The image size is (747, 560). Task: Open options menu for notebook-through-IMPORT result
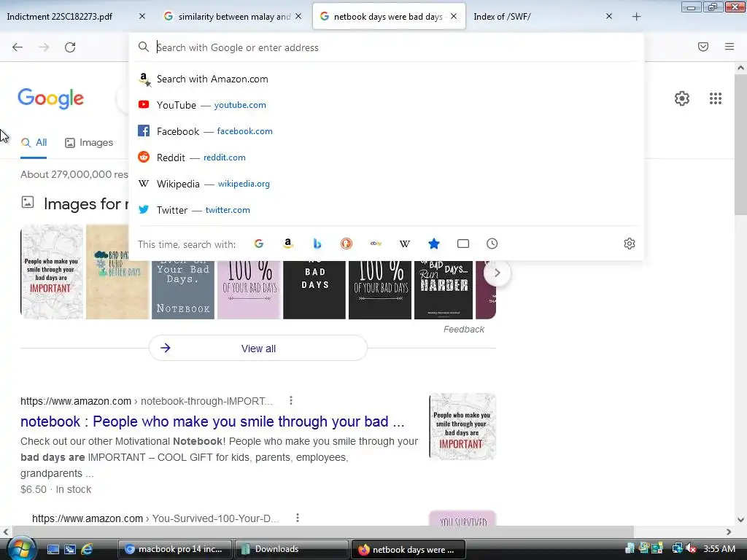(291, 401)
